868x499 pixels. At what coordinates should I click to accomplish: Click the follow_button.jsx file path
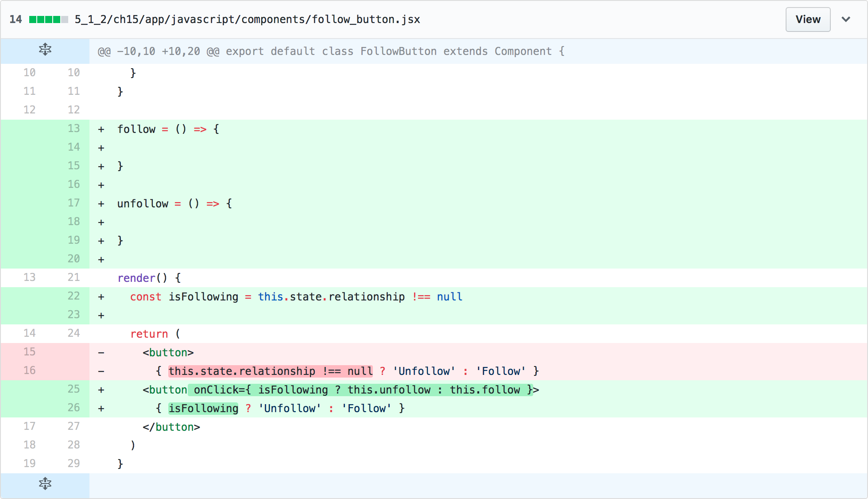click(x=247, y=19)
